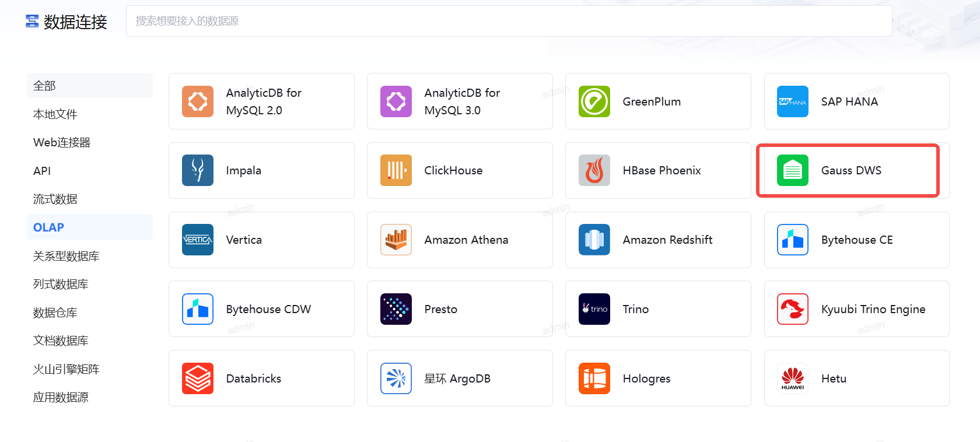
Task: Click the 火山引擎矩阵 category
Action: click(66, 369)
